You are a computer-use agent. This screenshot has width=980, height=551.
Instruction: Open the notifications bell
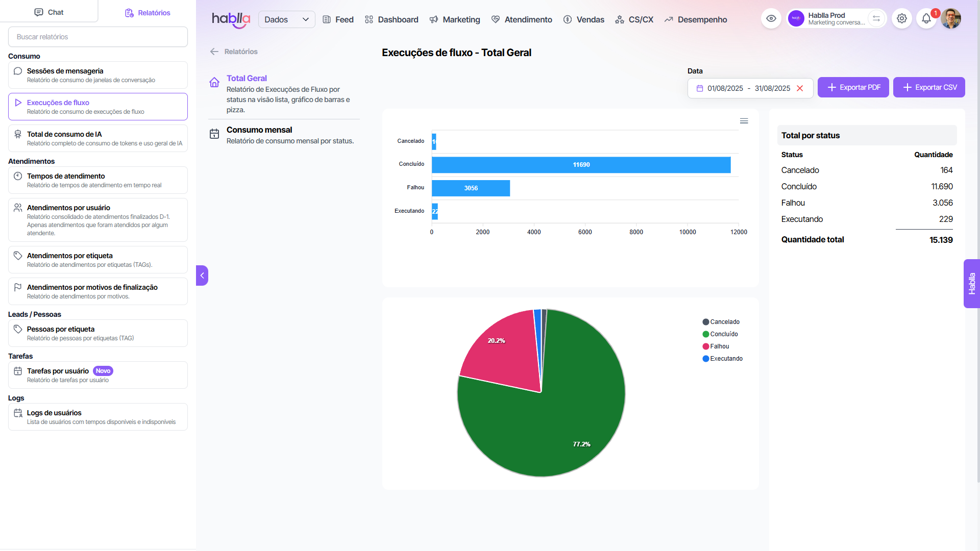(x=926, y=19)
